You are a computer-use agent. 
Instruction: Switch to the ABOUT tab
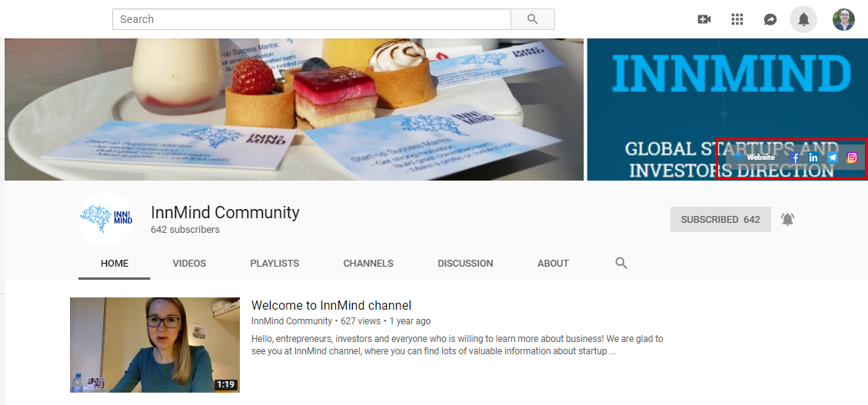pyautogui.click(x=553, y=264)
